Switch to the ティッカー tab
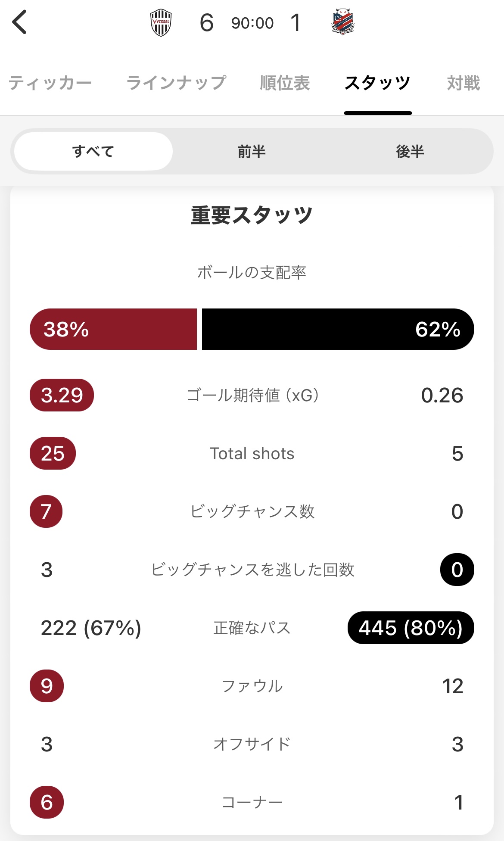This screenshot has height=841, width=504. (50, 83)
